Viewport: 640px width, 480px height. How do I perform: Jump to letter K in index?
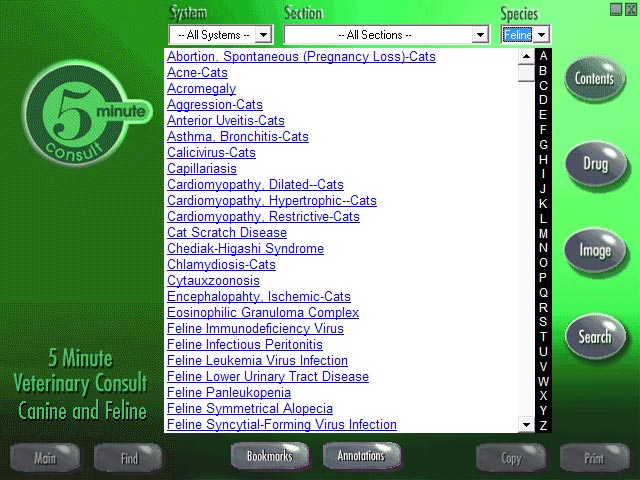tap(543, 204)
